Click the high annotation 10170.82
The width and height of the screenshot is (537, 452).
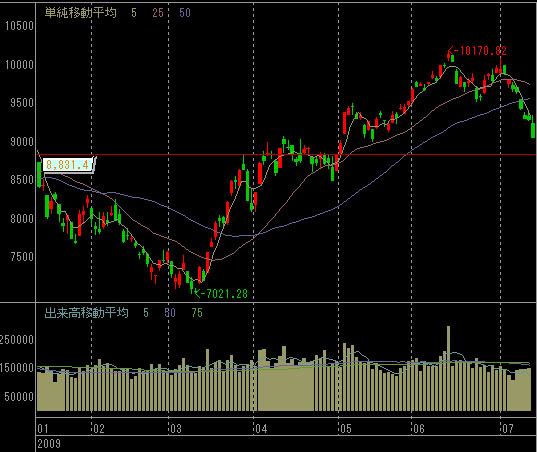click(x=483, y=51)
